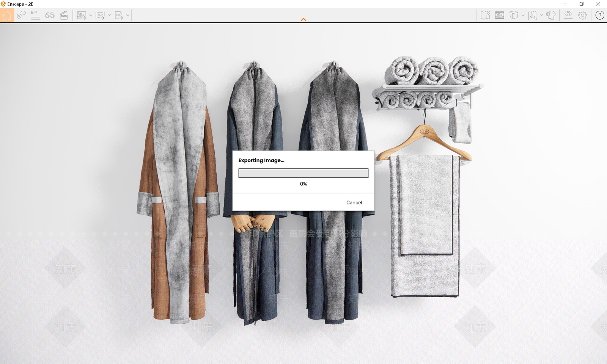Click the wings fly mode icon
Screen dimensions: 607x364
tap(532, 15)
